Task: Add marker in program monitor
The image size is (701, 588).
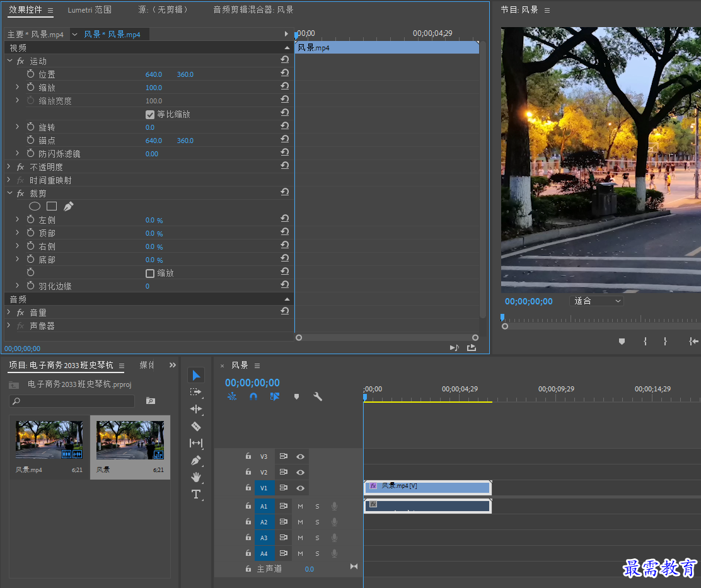Action: (622, 342)
